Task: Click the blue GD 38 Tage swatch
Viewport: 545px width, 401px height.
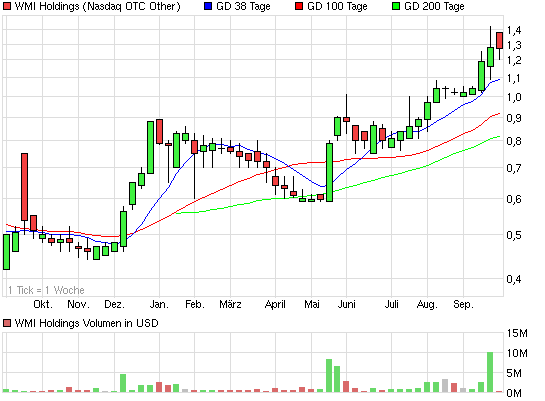Action: [x=208, y=6]
